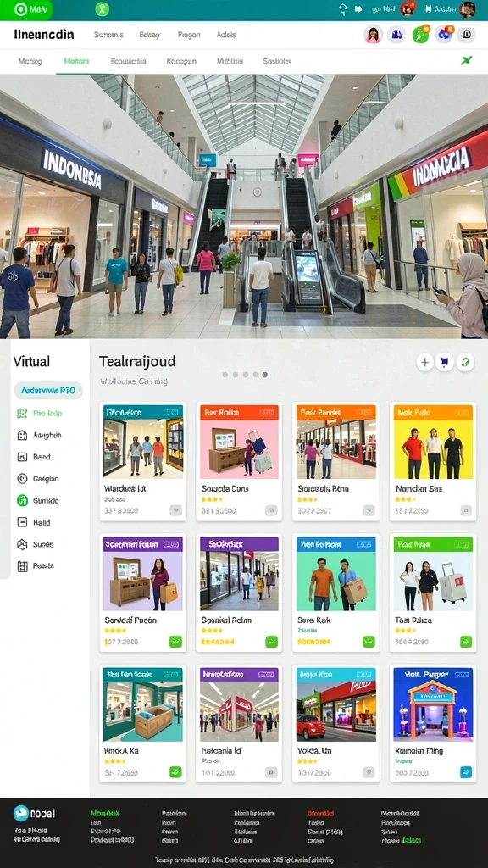Viewport: 488px width, 868px height.
Task: Click the Aaderwwe PiO sidebar button
Action: click(48, 390)
